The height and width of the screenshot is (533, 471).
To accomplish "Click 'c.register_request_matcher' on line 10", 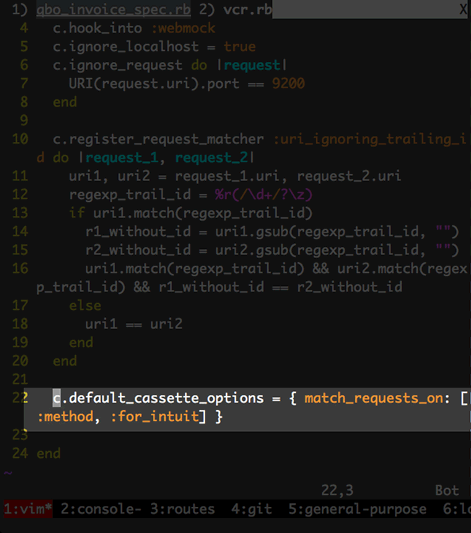I will [x=158, y=139].
